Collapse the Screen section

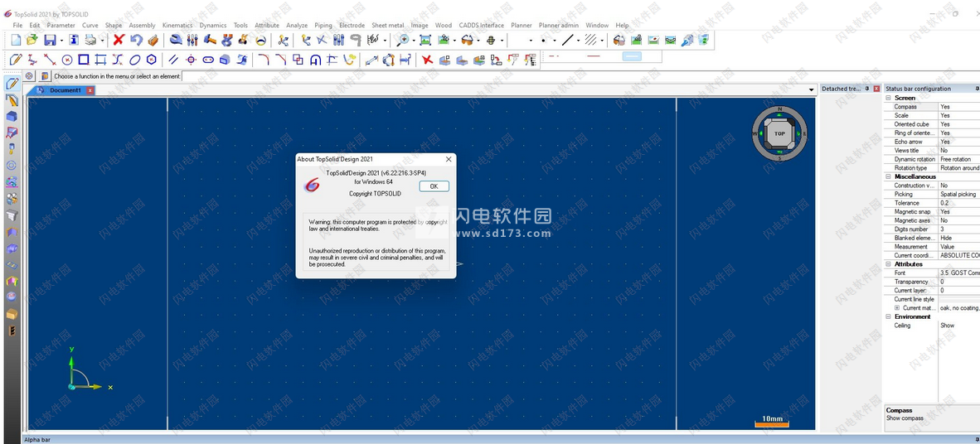pyautogui.click(x=888, y=98)
